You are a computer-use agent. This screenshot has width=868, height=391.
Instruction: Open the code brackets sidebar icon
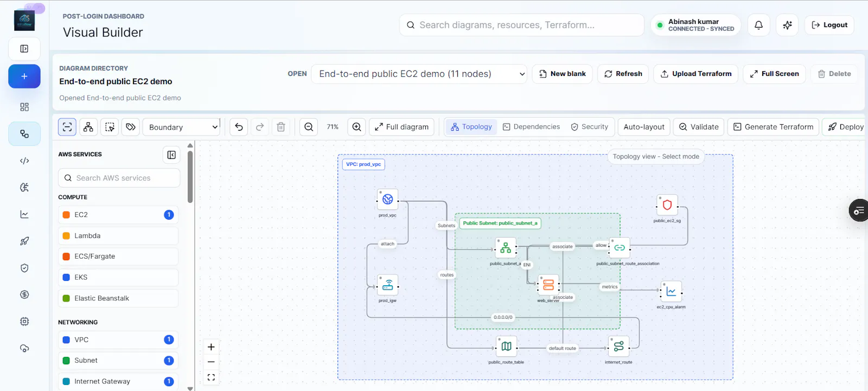pos(24,161)
